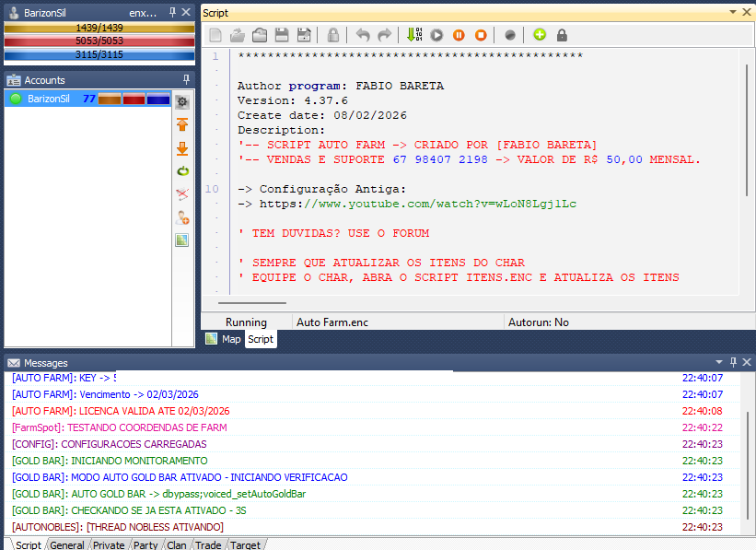
Task: Click the script editor vertical scrollbar
Action: pos(748,129)
